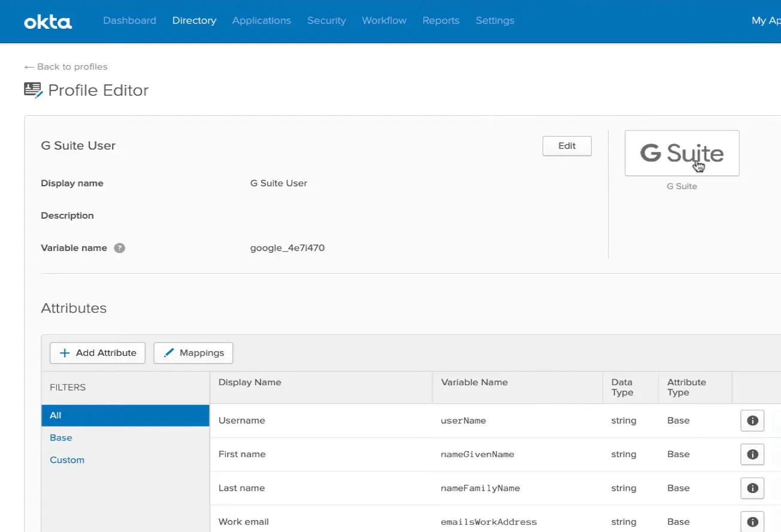Open the attribute Mappings editor
The image size is (781, 532).
click(193, 353)
